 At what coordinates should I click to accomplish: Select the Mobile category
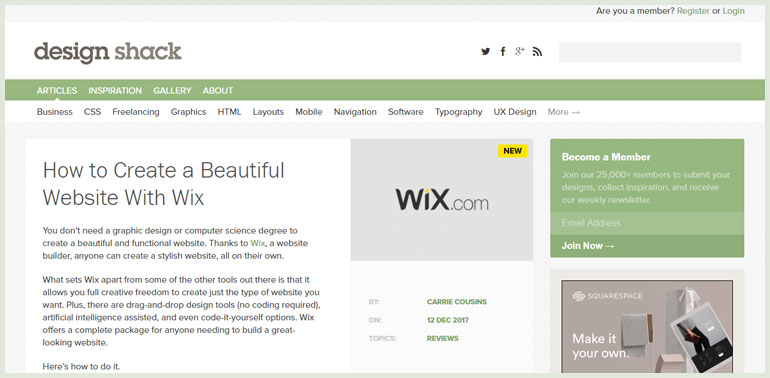(308, 112)
